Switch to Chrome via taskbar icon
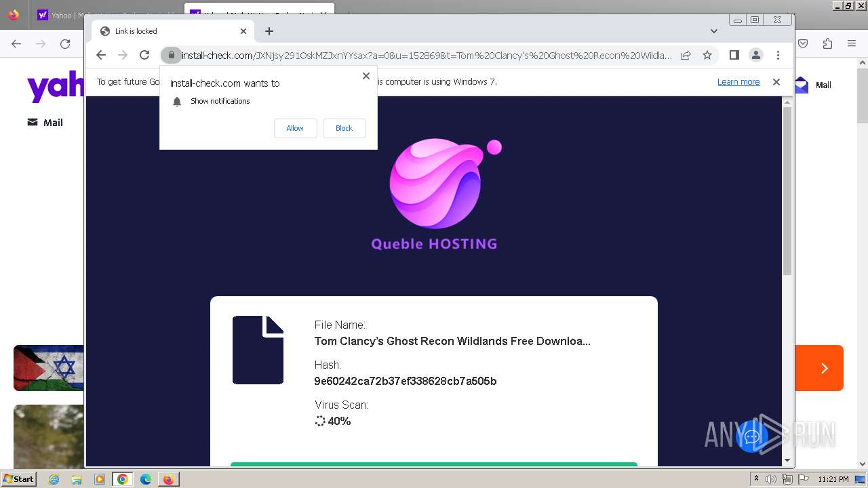 (123, 479)
